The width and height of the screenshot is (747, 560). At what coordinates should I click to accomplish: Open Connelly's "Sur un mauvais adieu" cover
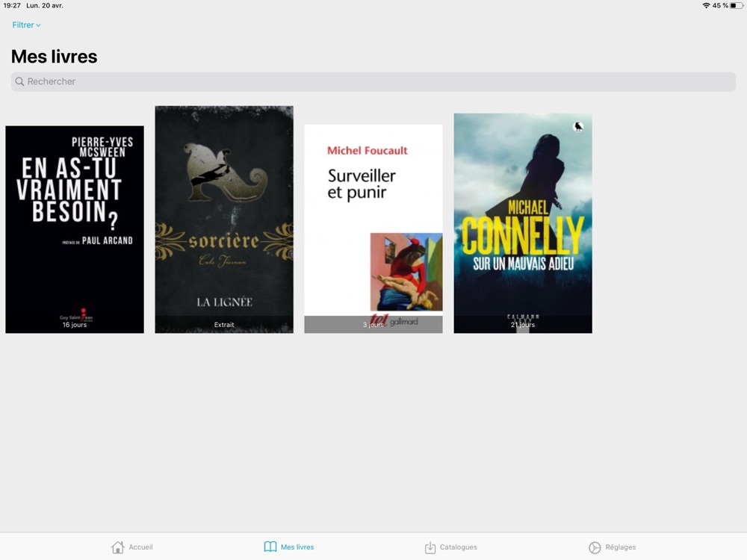[x=523, y=223]
